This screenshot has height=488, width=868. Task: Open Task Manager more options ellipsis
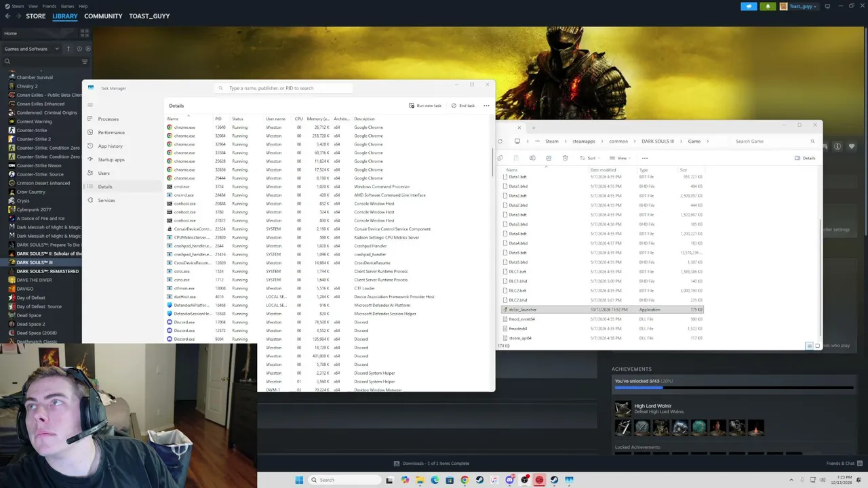(x=486, y=106)
